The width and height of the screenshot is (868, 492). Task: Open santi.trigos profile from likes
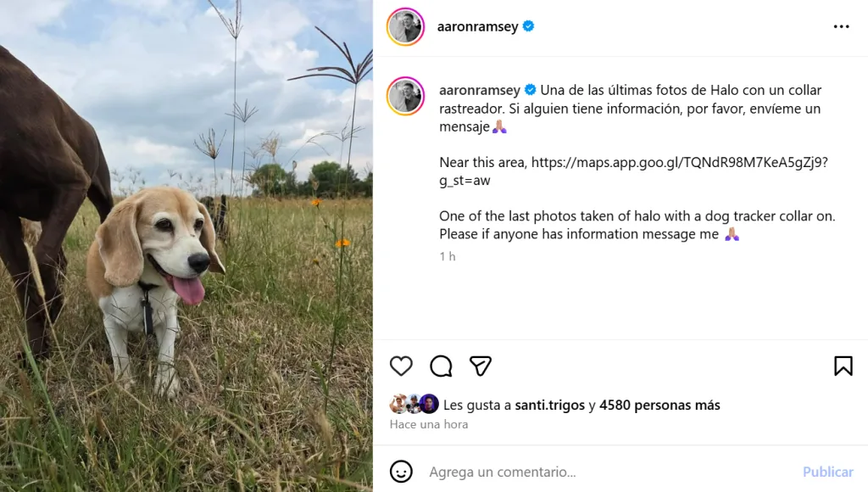pyautogui.click(x=549, y=405)
